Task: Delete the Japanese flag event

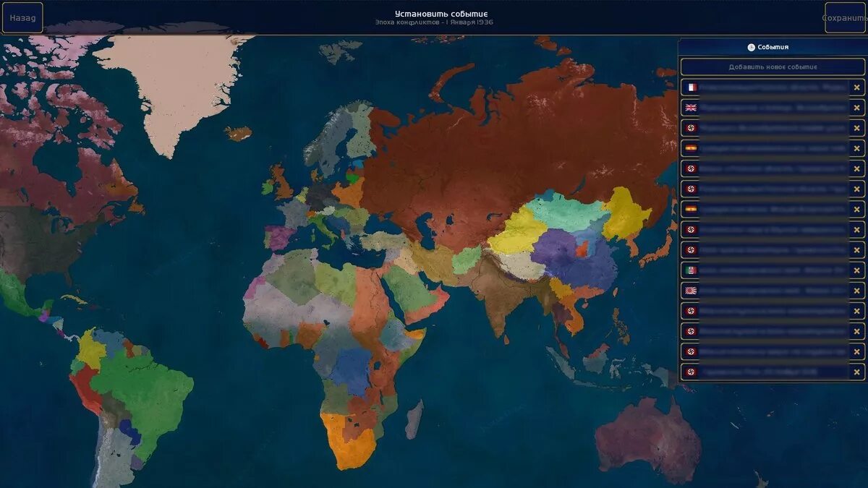Action: (x=857, y=291)
